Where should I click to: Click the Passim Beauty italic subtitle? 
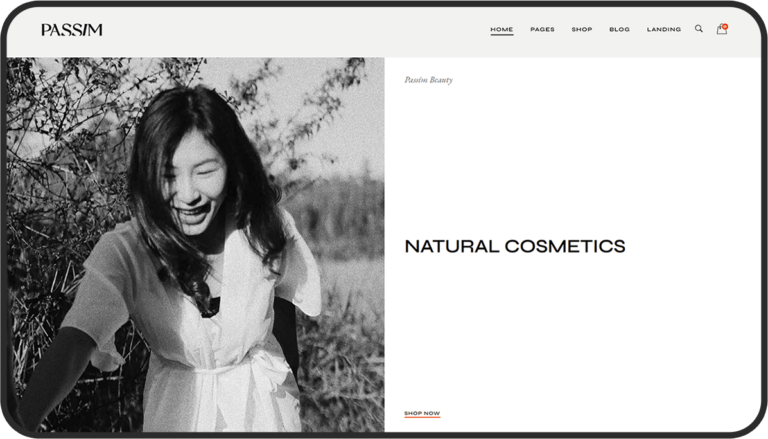coord(428,80)
